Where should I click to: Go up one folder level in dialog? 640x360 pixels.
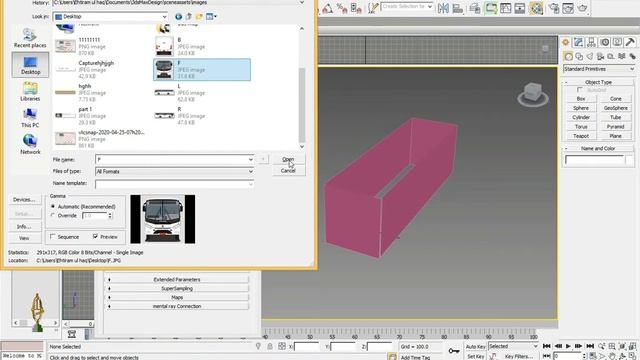click(189, 17)
